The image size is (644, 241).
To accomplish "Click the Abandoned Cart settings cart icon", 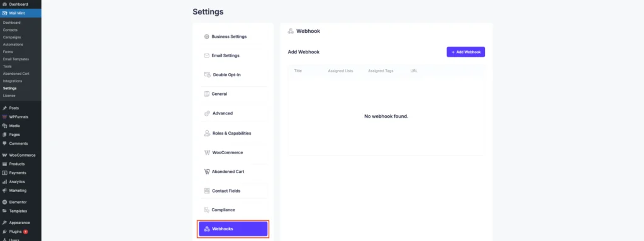I will (207, 172).
